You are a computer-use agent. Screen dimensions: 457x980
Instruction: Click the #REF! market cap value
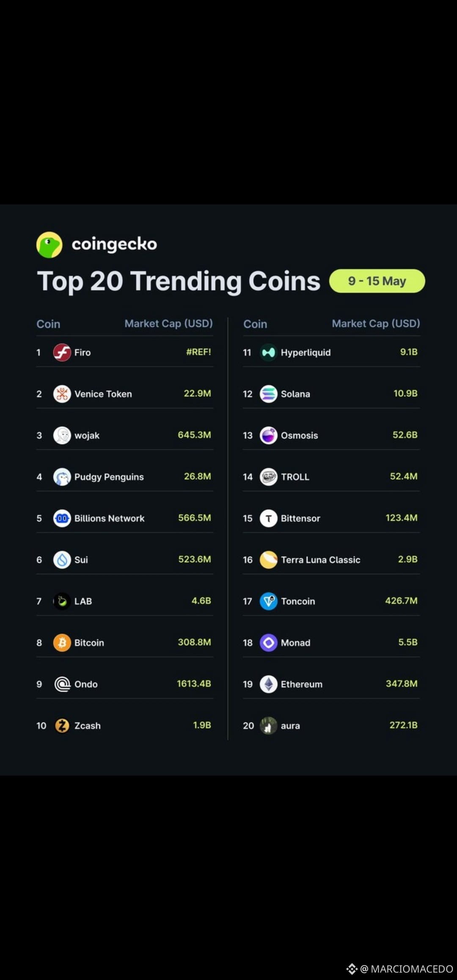(x=198, y=352)
